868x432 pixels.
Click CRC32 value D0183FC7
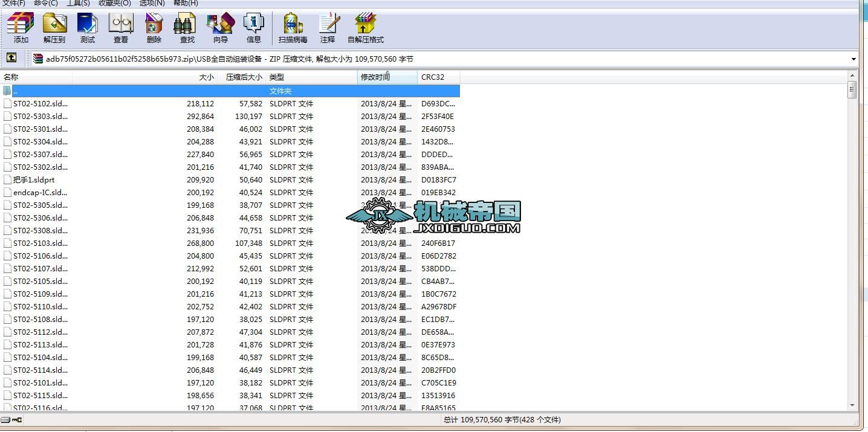tap(439, 179)
